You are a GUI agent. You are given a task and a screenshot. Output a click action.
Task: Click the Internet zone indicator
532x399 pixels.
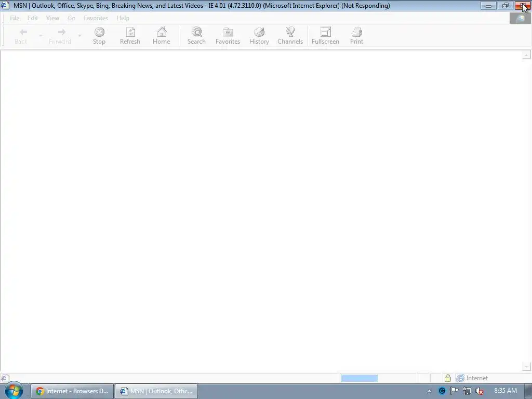click(472, 378)
